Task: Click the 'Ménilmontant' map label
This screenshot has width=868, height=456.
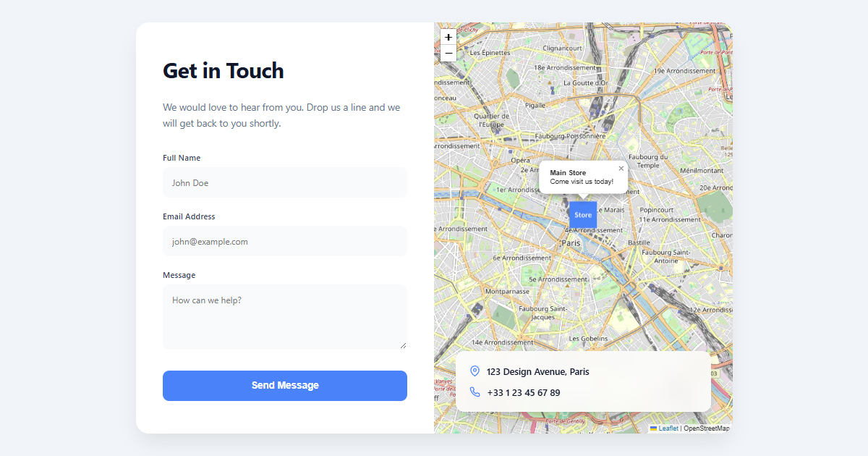Action: 702,170
